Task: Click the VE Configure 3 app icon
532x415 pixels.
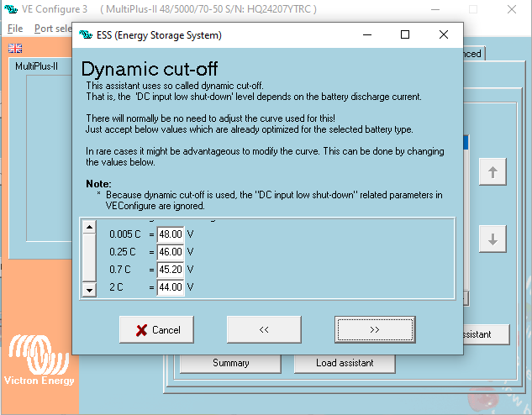Action: coord(11,10)
